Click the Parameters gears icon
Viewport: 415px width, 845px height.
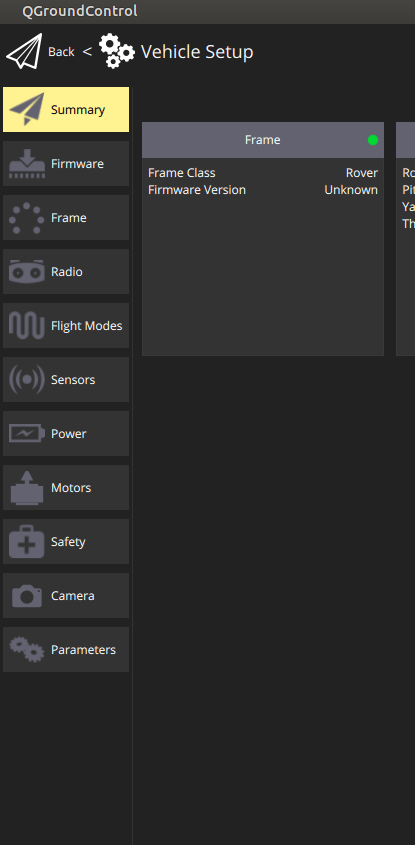pyautogui.click(x=27, y=649)
